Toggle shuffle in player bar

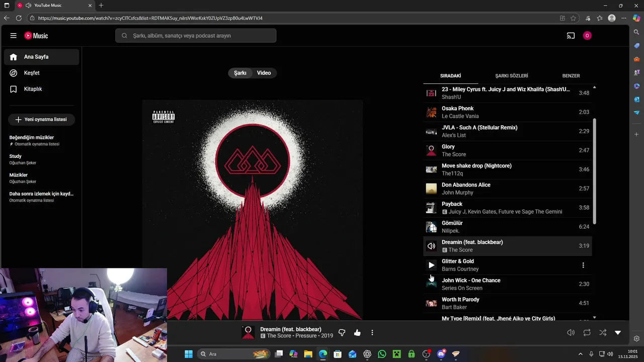603,333
